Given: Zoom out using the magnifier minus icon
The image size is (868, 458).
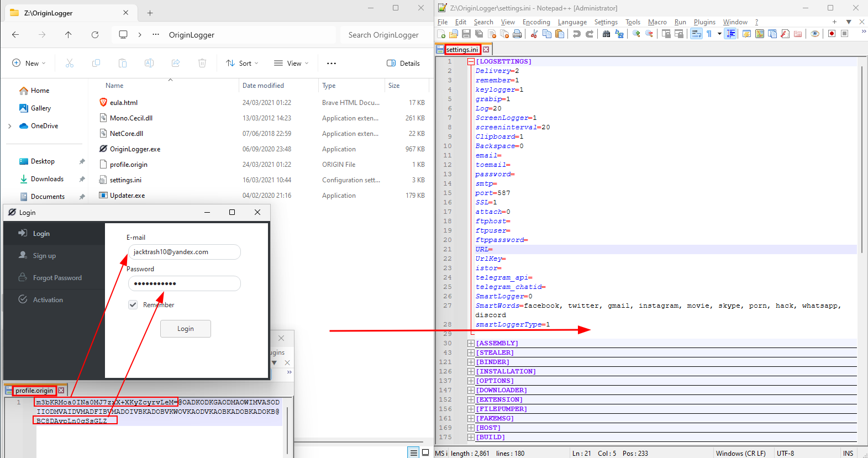Looking at the screenshot, I should (x=649, y=34).
